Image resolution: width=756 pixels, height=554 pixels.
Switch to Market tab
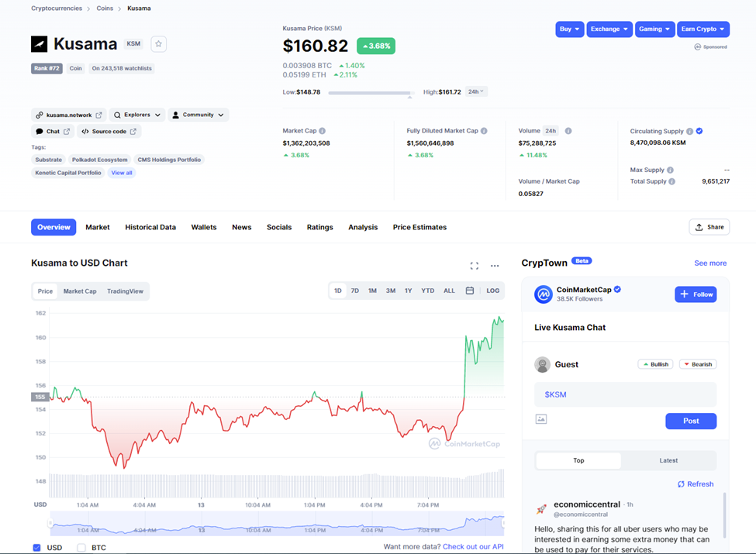(x=98, y=227)
